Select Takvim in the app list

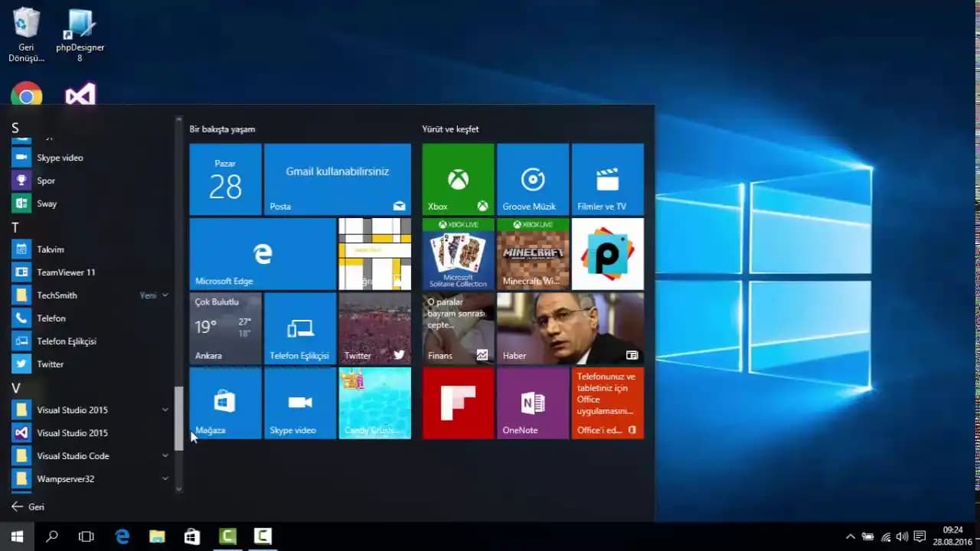(x=51, y=249)
